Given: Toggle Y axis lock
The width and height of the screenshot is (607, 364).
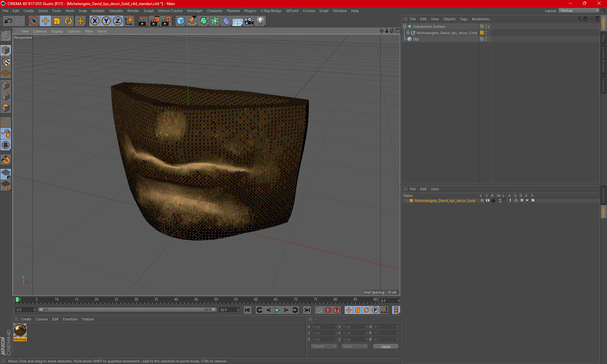Looking at the screenshot, I should [106, 21].
